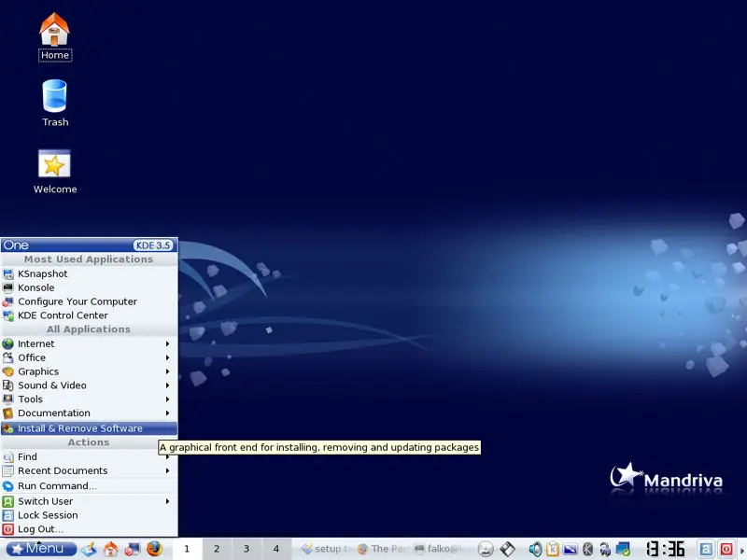Expand the Sound & Video submenu arrow
This screenshot has height=560, width=747.
point(168,385)
